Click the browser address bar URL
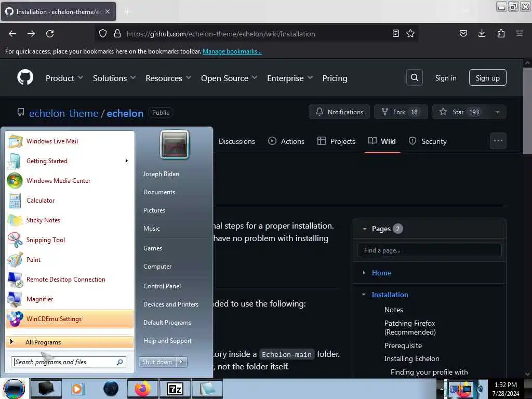The height and width of the screenshot is (399, 532). click(221, 34)
